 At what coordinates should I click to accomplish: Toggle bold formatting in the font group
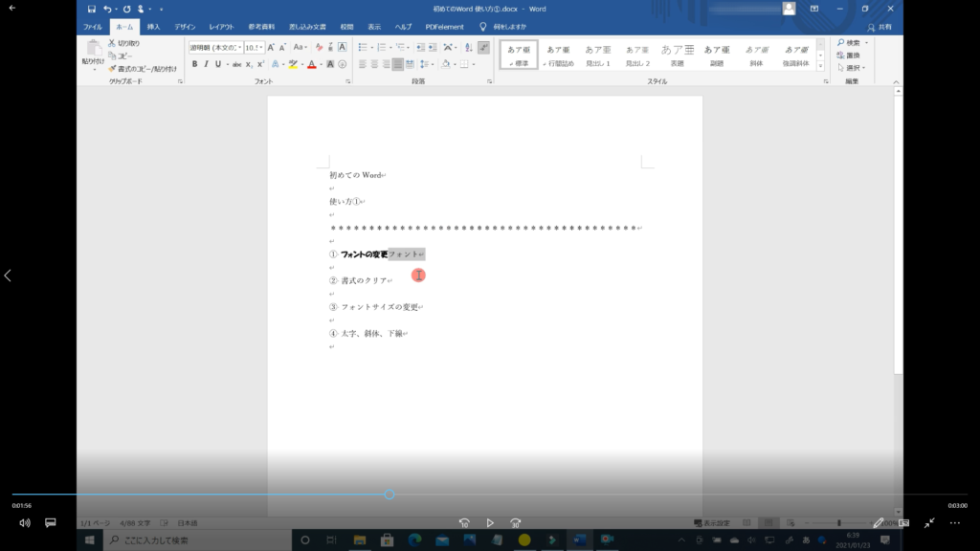194,64
